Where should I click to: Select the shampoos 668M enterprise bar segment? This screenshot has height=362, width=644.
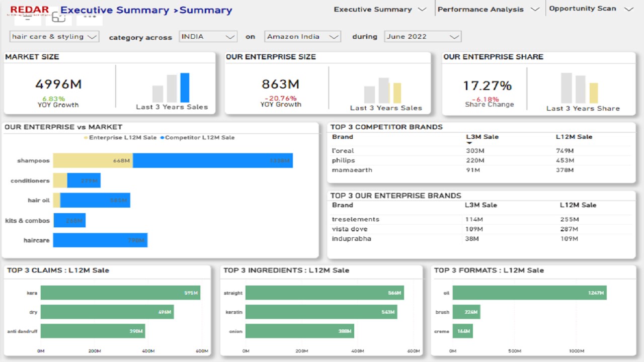point(93,161)
